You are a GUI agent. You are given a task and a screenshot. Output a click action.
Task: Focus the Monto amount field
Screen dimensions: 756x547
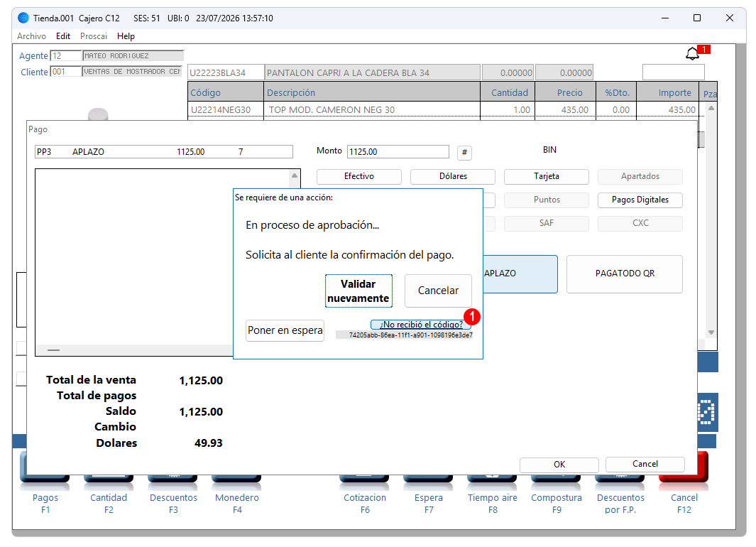coord(398,152)
